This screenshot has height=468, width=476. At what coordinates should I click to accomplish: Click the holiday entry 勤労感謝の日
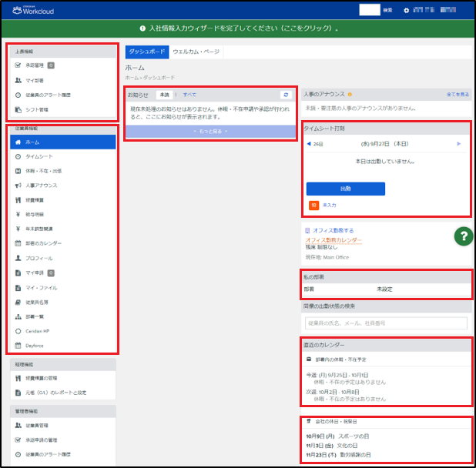click(355, 455)
